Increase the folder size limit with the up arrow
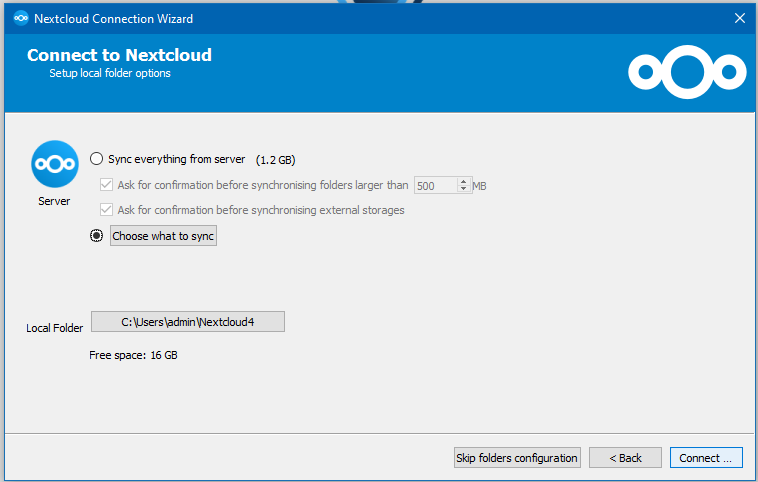This screenshot has height=482, width=758. [463, 181]
